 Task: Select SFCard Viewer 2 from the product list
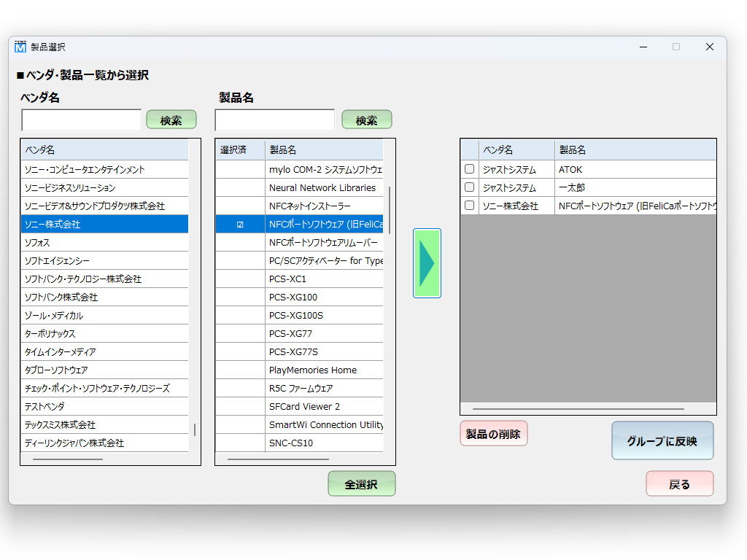[x=321, y=406]
